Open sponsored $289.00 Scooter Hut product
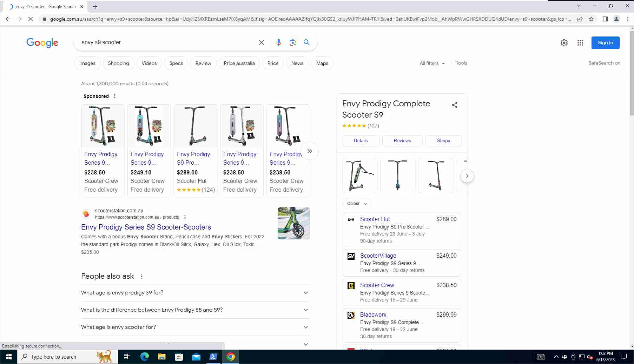The image size is (634, 364). click(x=195, y=151)
